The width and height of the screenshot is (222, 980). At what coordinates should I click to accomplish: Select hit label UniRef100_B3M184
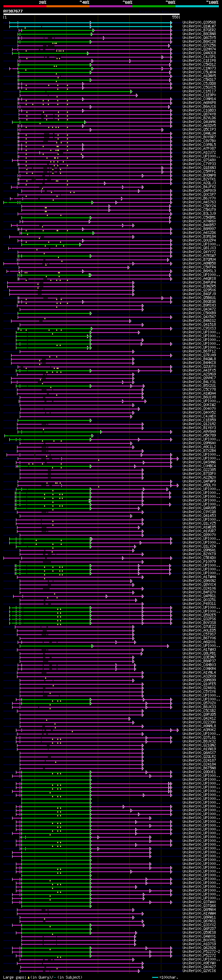(x=199, y=237)
